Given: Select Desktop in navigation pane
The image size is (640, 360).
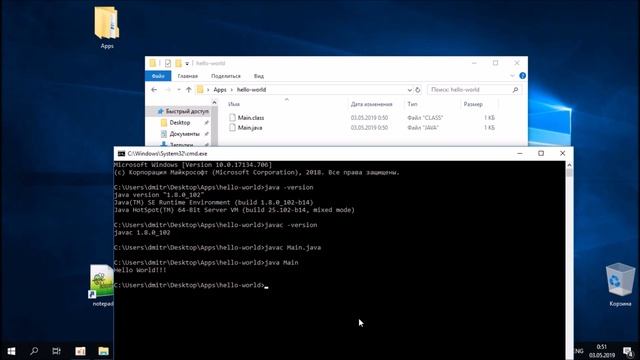Looking at the screenshot, I should (180, 122).
